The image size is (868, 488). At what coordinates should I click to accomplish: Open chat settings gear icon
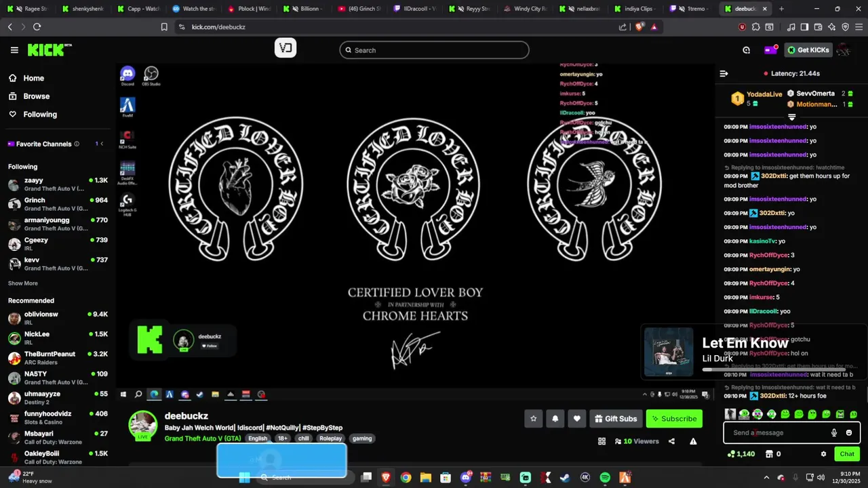tap(823, 454)
